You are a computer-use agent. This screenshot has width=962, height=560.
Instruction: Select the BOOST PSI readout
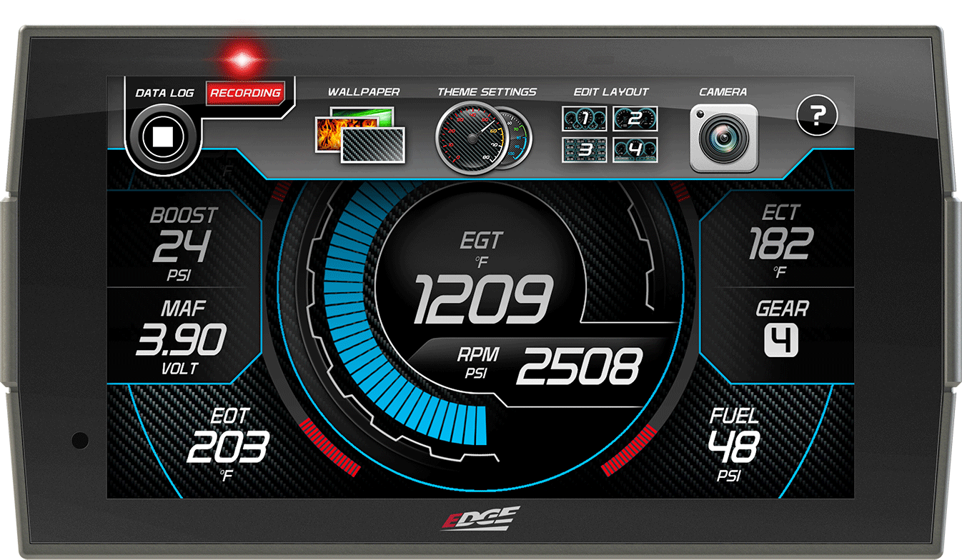click(184, 239)
